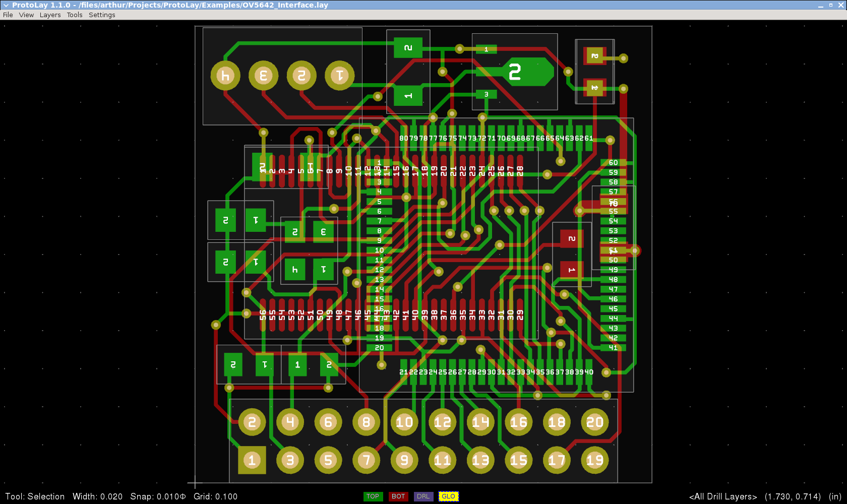847x504 pixels.
Task: Toggle the BOT layer indicator
Action: pos(398,496)
